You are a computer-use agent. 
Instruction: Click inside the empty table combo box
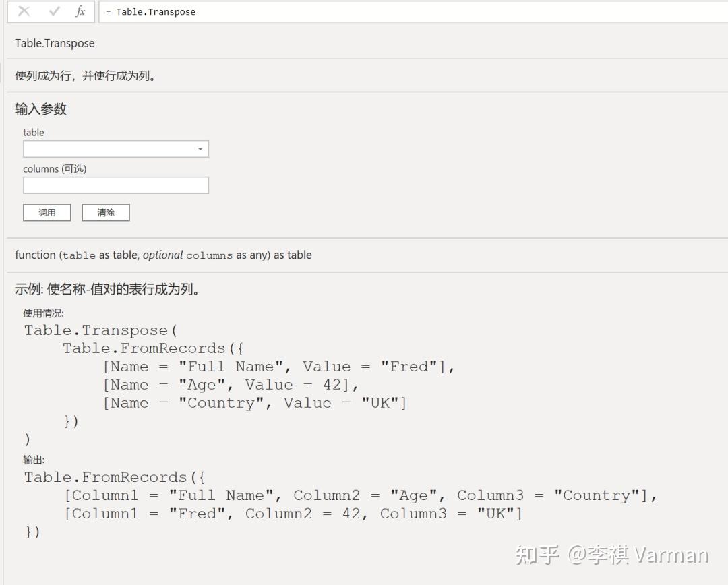click(x=108, y=148)
